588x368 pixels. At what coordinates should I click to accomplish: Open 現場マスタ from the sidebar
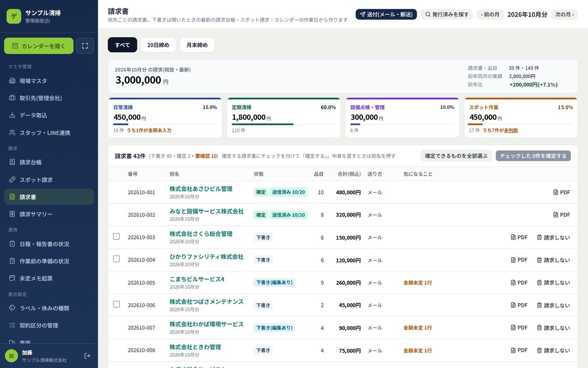[49, 81]
